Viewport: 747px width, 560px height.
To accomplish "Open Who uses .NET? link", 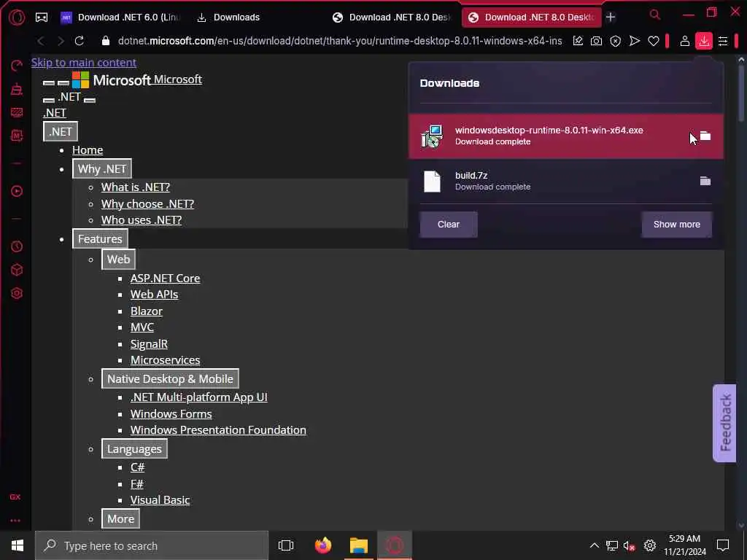I will pyautogui.click(x=142, y=220).
